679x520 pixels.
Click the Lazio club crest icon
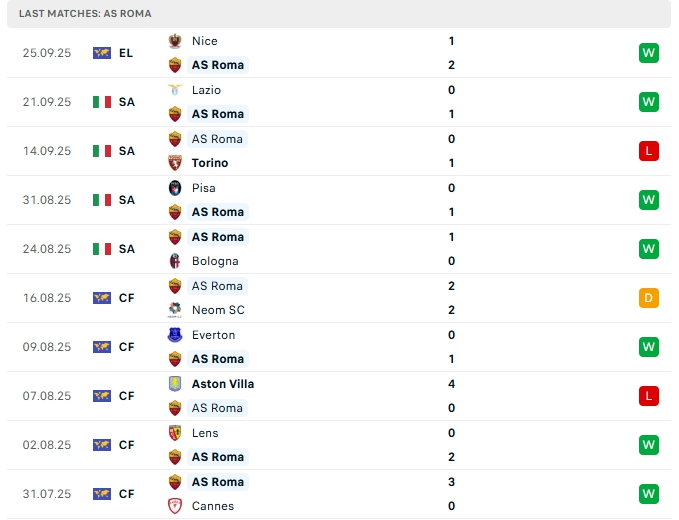pos(175,90)
